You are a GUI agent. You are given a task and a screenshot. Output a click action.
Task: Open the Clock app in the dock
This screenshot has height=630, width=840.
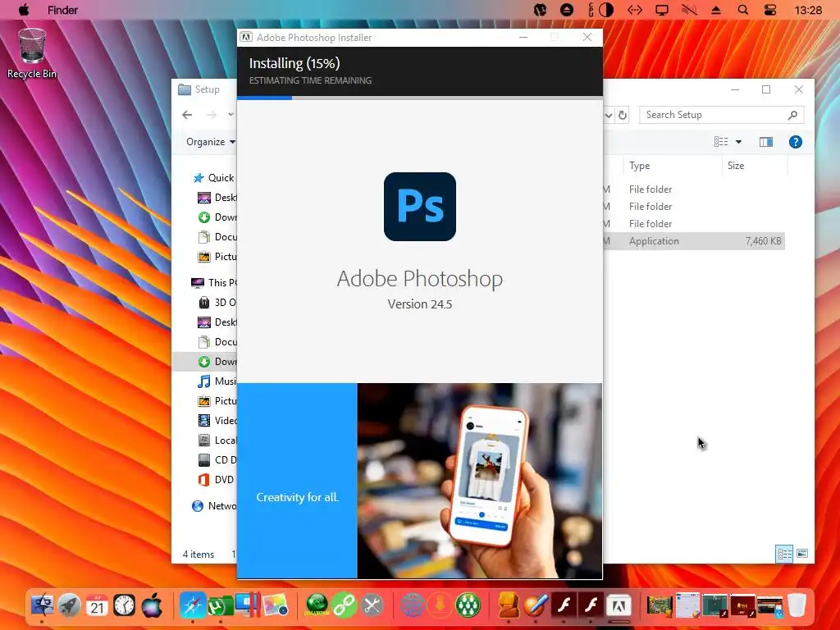click(125, 605)
